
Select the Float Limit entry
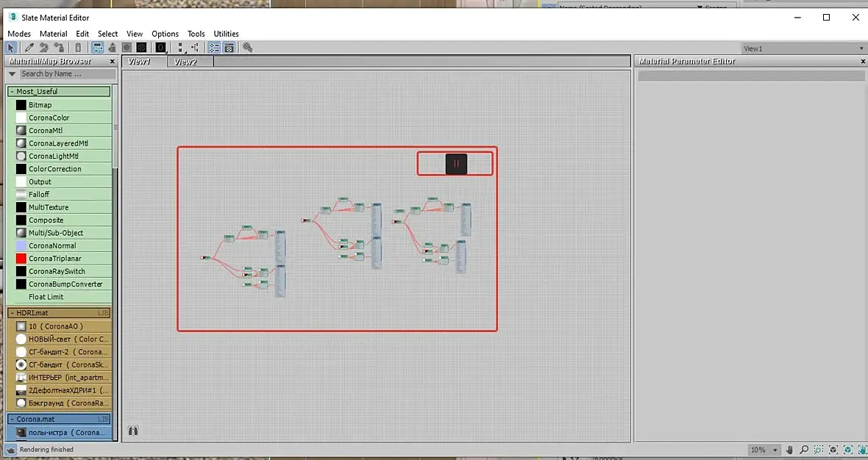tap(63, 297)
